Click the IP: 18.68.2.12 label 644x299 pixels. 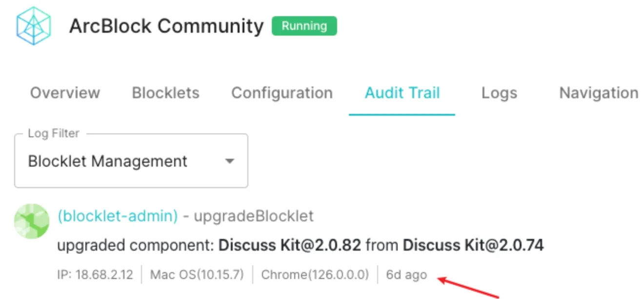pyautogui.click(x=95, y=275)
